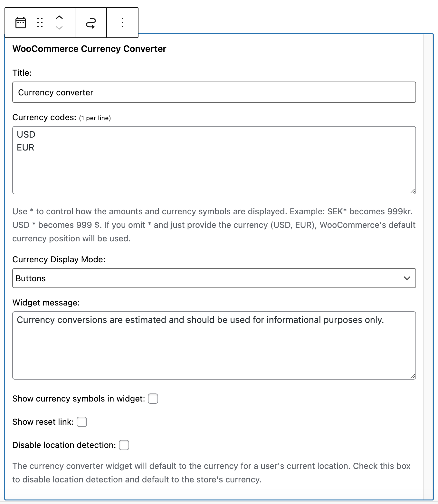Open the Currency Display Mode dropdown
This screenshot has height=504, width=438.
click(214, 278)
